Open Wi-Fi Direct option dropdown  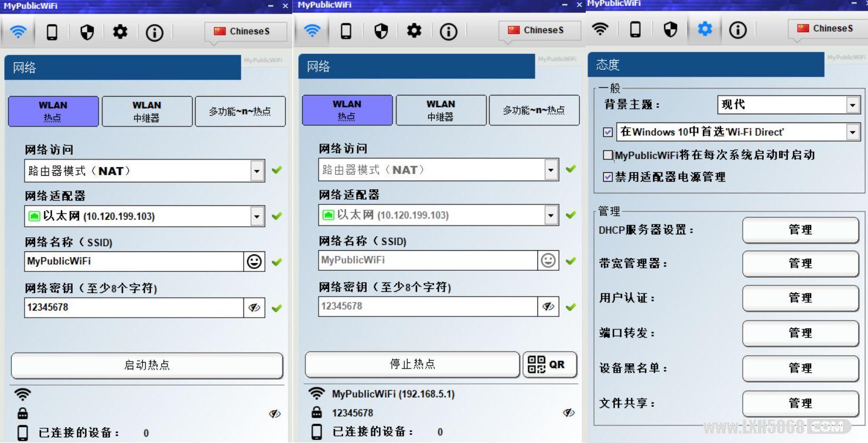[x=853, y=132]
